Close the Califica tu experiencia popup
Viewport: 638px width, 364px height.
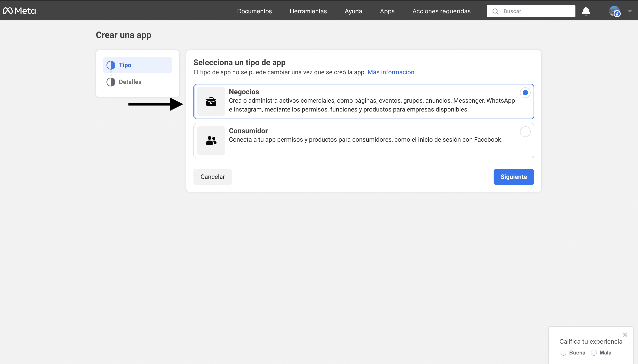pos(625,335)
